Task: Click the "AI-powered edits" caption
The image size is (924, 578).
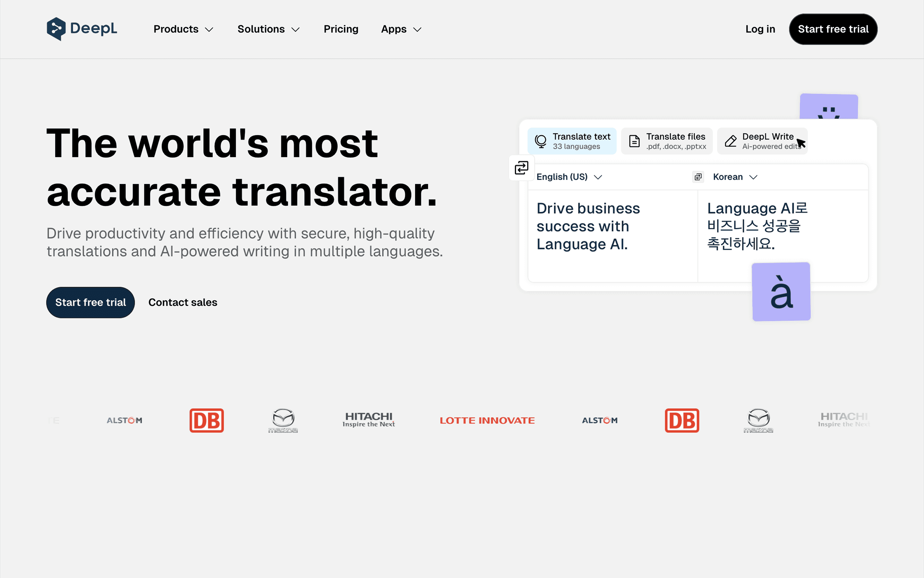Action: click(771, 146)
